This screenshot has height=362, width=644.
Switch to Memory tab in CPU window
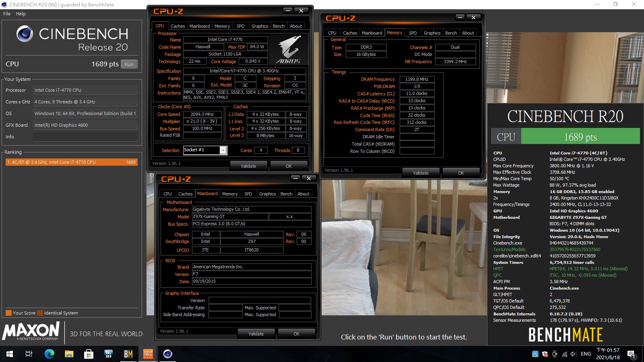(x=222, y=26)
